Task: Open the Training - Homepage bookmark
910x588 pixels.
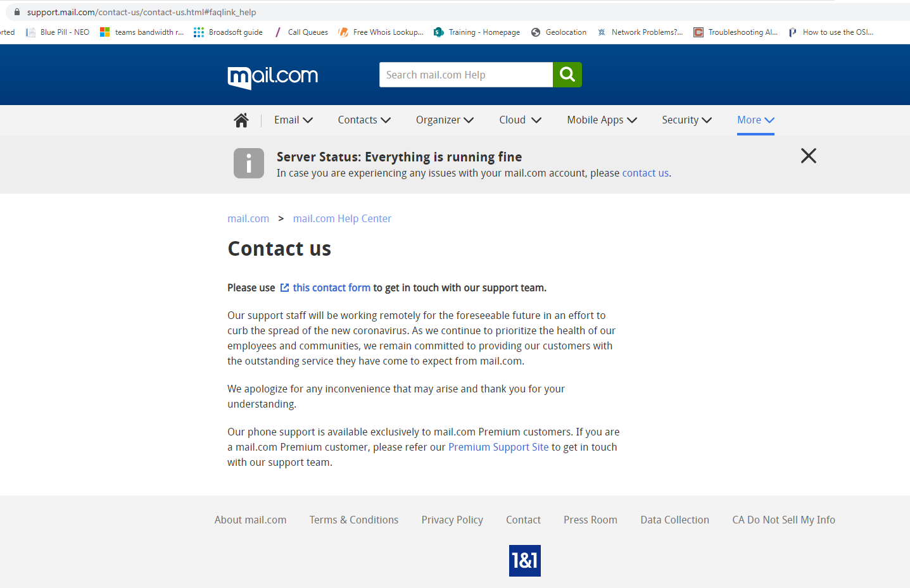Action: 477,32
